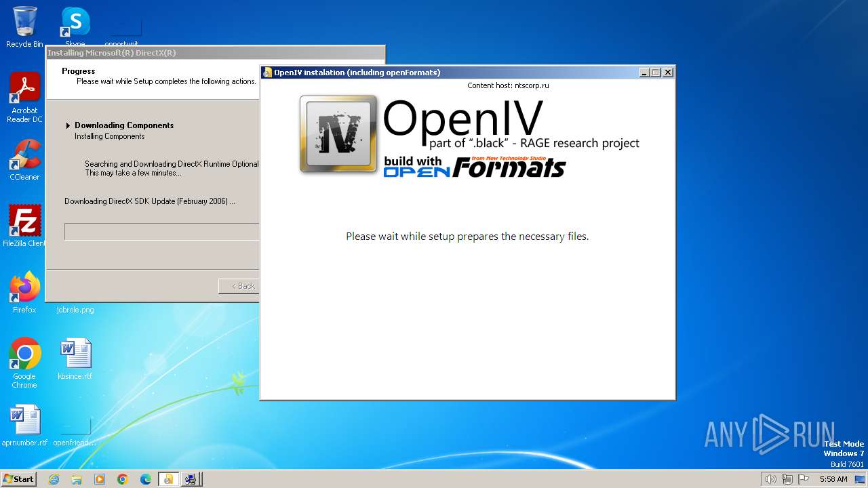Maximize the OpenIV installation window
The height and width of the screenshot is (488, 868).
pyautogui.click(x=656, y=73)
